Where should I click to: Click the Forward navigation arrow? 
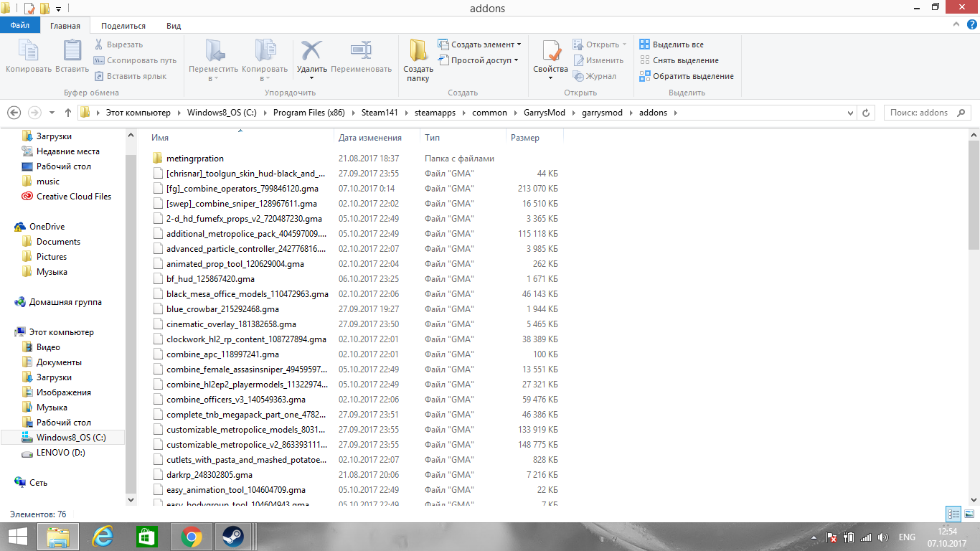click(x=34, y=113)
